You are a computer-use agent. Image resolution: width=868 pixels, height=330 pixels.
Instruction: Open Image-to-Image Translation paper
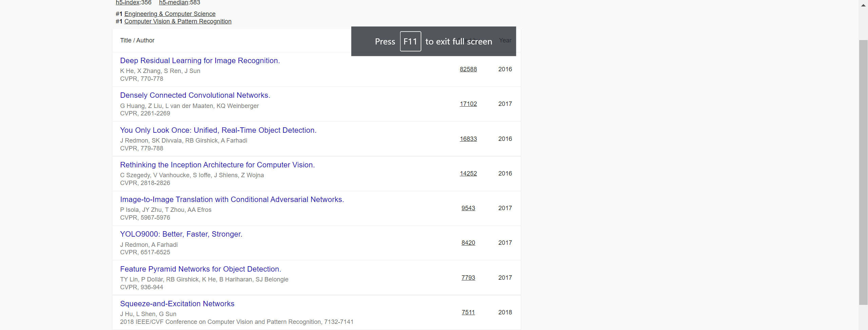[232, 200]
